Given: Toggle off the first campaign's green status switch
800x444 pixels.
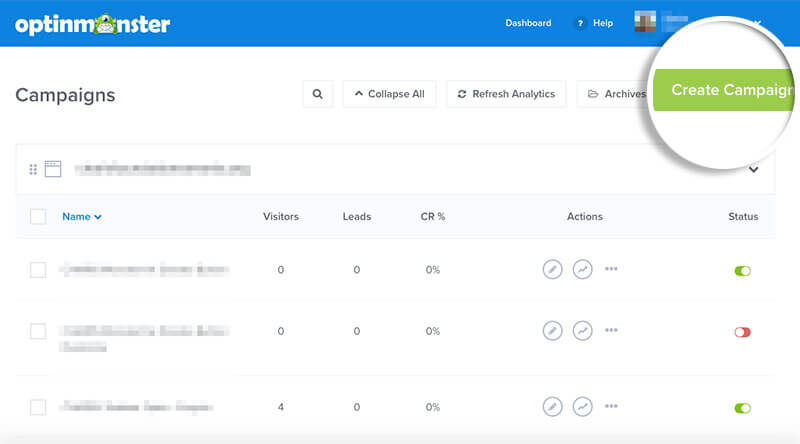Looking at the screenshot, I should tap(742, 270).
